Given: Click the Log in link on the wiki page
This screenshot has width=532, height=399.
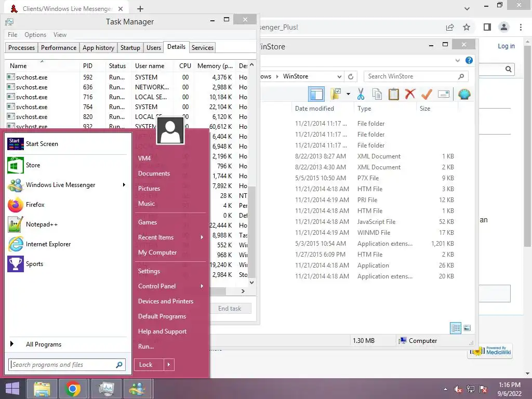Looking at the screenshot, I should click(x=506, y=46).
